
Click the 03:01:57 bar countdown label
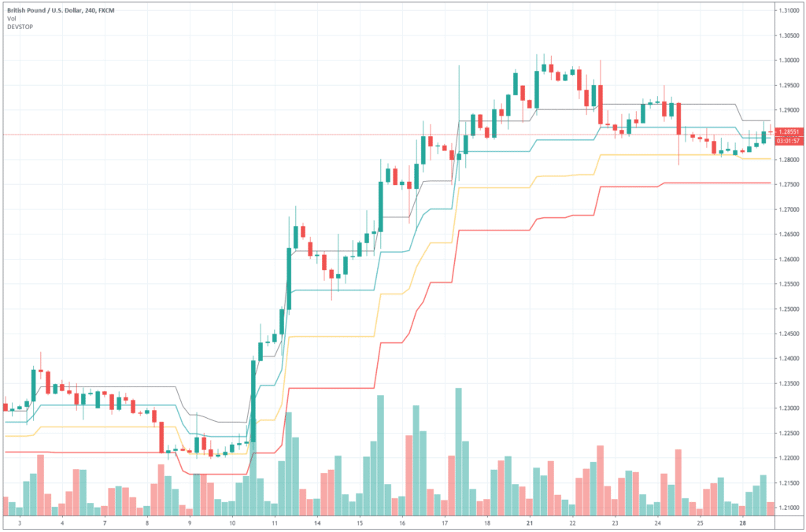tap(789, 140)
